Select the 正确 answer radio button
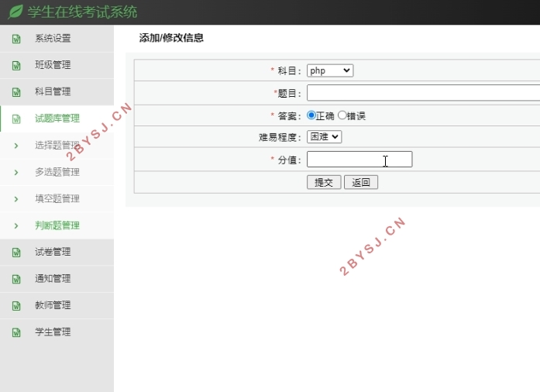The width and height of the screenshot is (540, 392). [x=311, y=115]
